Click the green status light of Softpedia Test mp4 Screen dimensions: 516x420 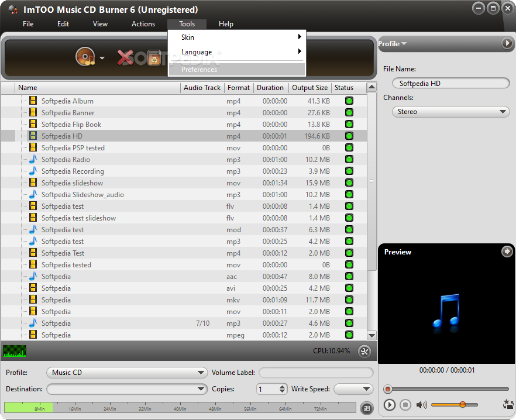coord(349,253)
